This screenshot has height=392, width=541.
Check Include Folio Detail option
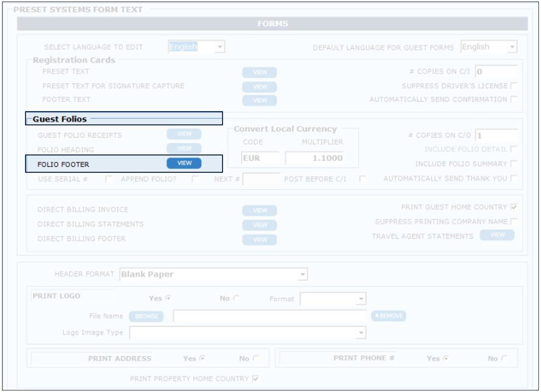[x=513, y=149]
